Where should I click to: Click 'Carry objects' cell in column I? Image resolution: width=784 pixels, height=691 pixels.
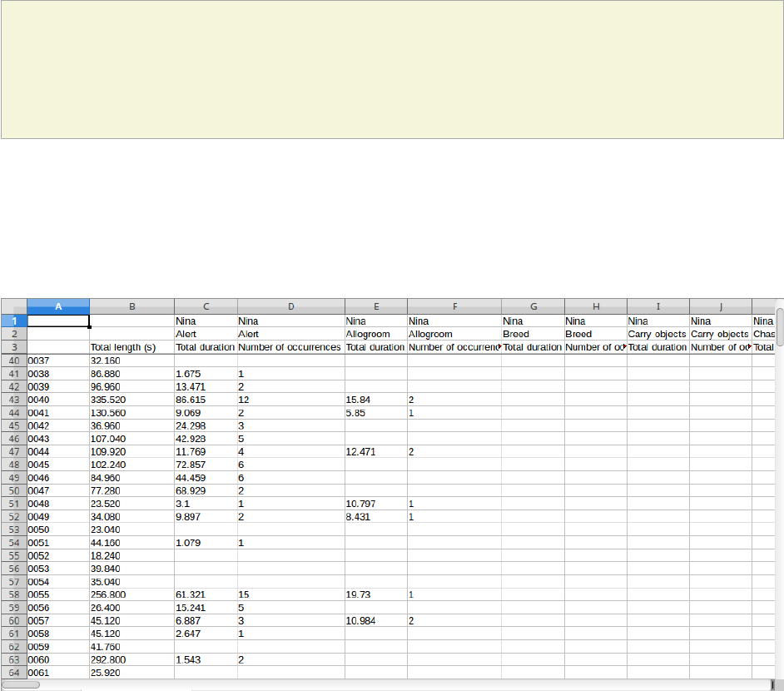click(658, 334)
